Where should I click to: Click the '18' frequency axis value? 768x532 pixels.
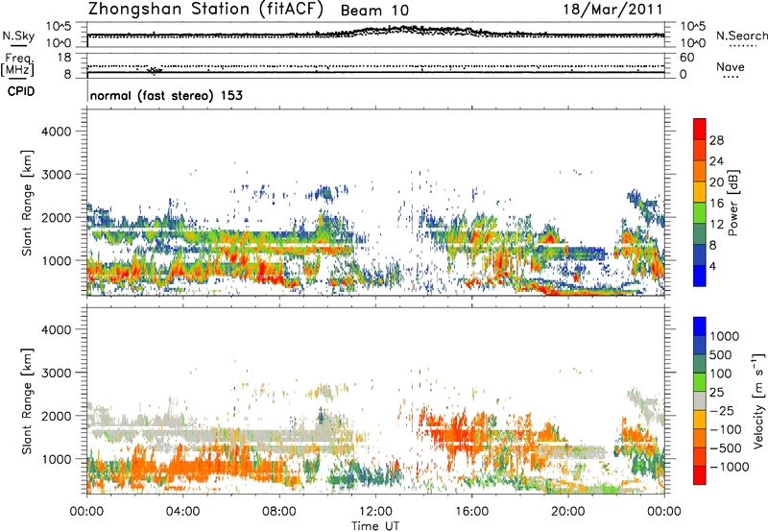tap(63, 58)
